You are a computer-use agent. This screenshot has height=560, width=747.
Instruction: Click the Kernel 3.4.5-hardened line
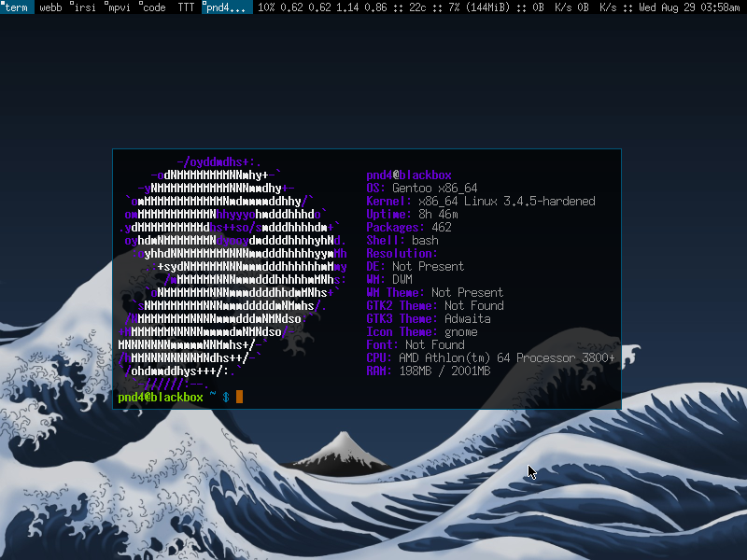pos(481,201)
